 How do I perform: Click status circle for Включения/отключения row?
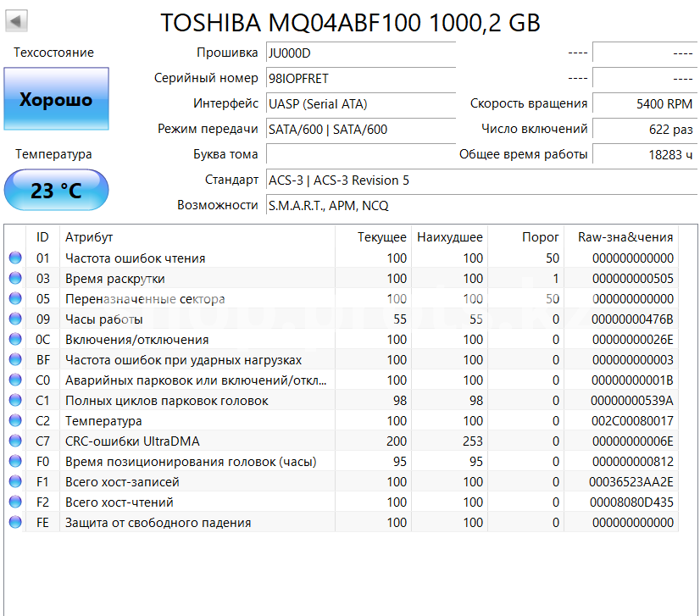tap(15, 340)
